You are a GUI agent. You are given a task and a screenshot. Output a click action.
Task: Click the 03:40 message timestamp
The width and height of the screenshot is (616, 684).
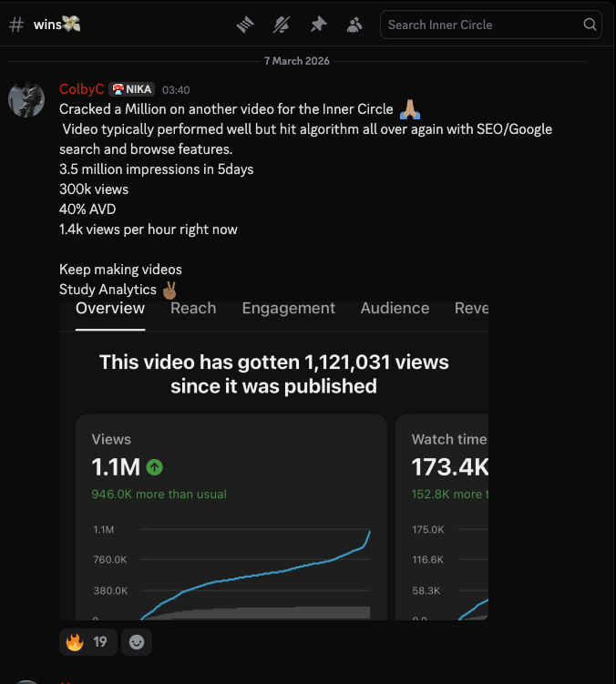tap(176, 90)
